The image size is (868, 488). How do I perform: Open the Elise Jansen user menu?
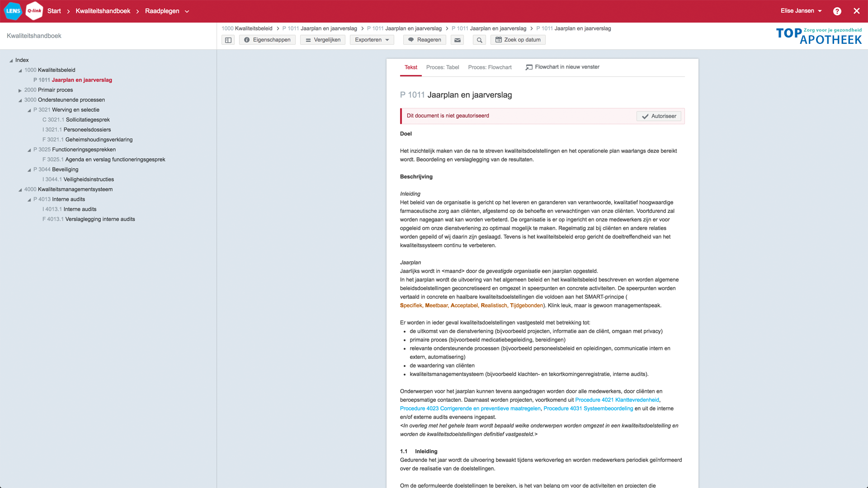click(x=801, y=11)
